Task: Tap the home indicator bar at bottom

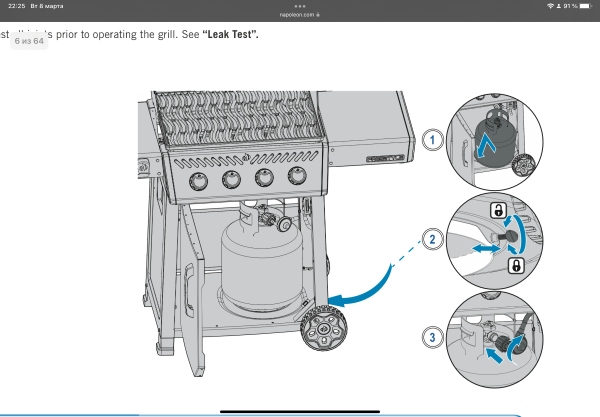Action: [x=300, y=409]
